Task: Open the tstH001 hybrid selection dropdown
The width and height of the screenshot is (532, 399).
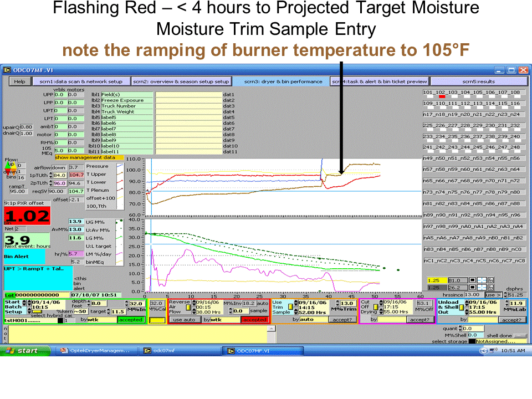Action: 30,320
